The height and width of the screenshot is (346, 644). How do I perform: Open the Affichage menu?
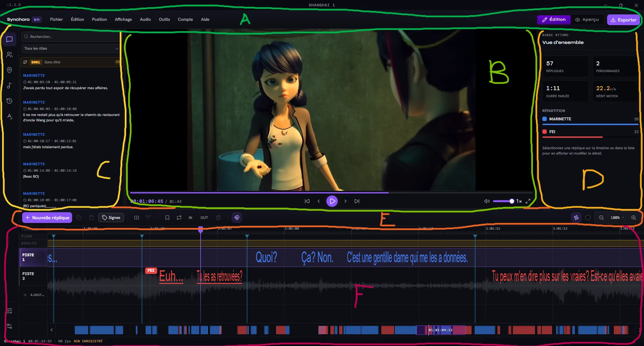click(123, 19)
